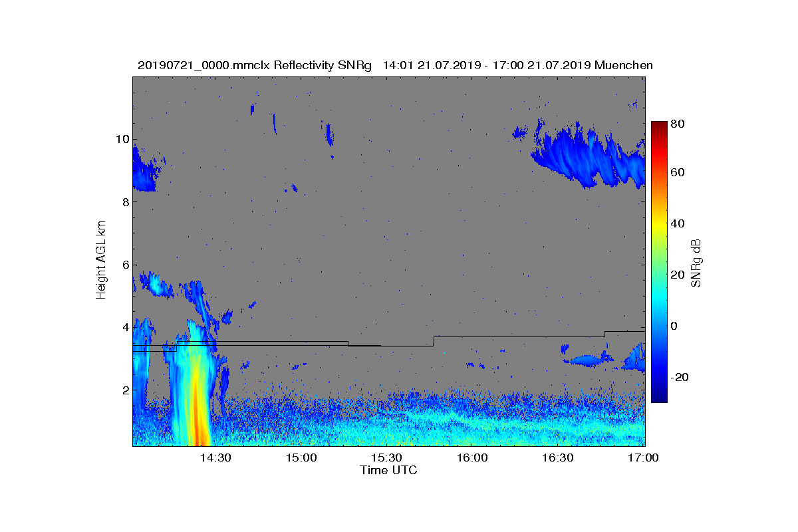Click the colorbar value 60
Image resolution: width=798 pixels, height=532 pixels.
coord(679,173)
